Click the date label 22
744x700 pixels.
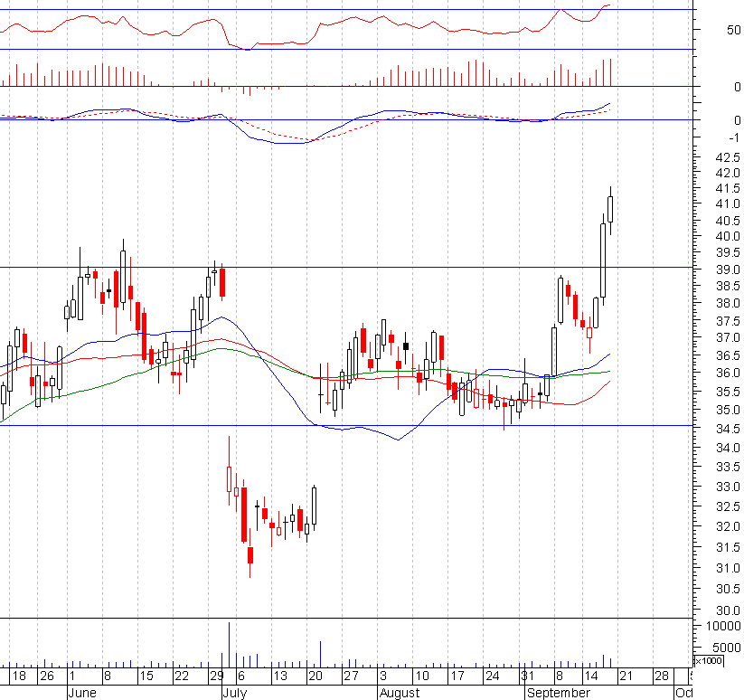[x=182, y=676]
